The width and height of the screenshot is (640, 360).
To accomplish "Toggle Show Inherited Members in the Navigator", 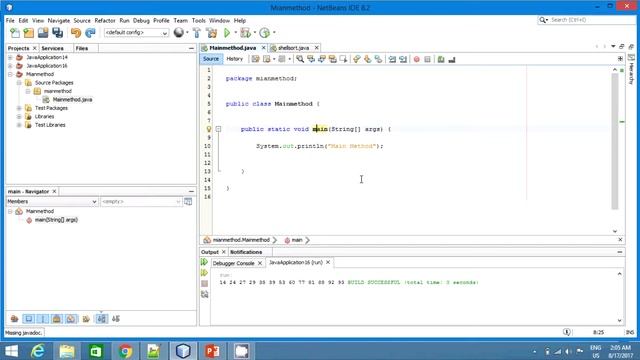I will (14, 319).
